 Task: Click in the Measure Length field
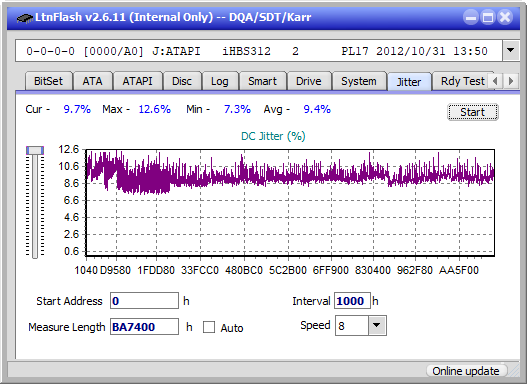click(144, 327)
